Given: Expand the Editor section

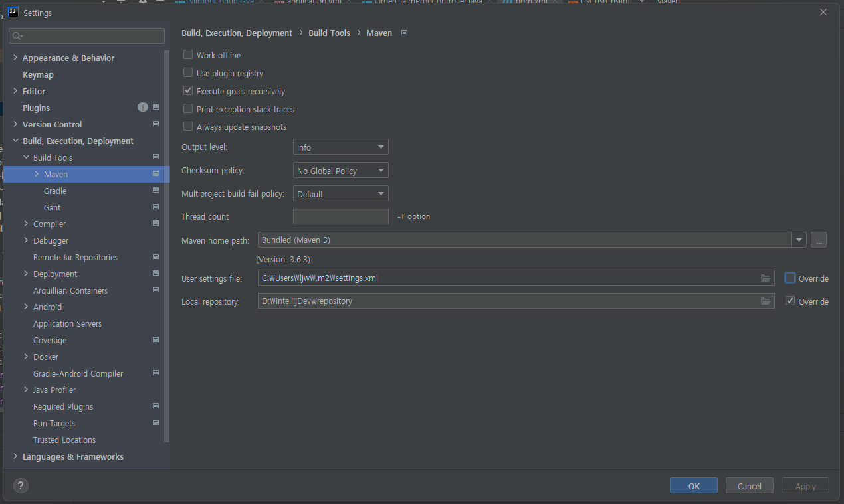Looking at the screenshot, I should pos(15,91).
